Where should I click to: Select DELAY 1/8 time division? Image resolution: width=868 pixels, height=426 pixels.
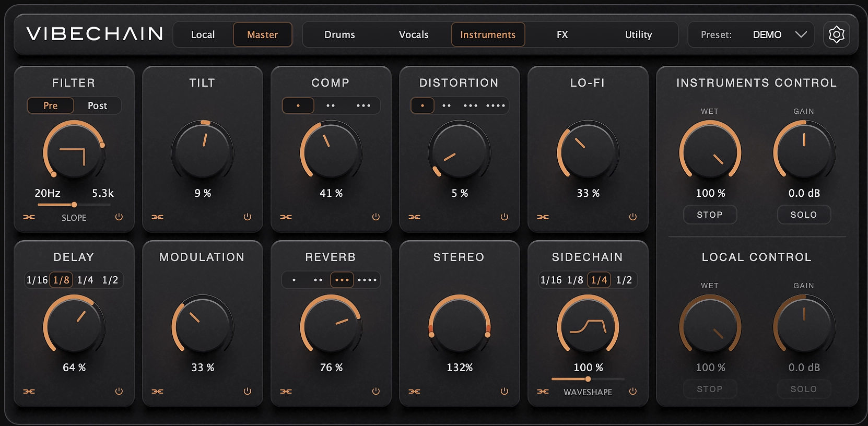click(61, 280)
